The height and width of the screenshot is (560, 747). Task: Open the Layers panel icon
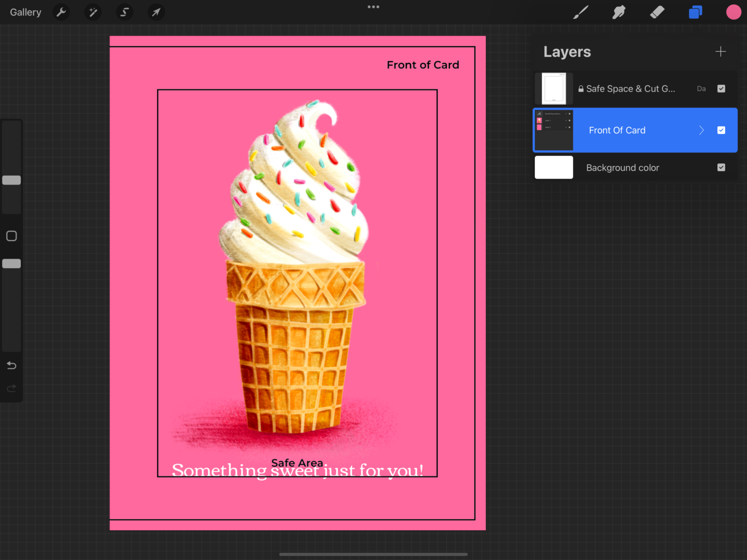(x=695, y=12)
